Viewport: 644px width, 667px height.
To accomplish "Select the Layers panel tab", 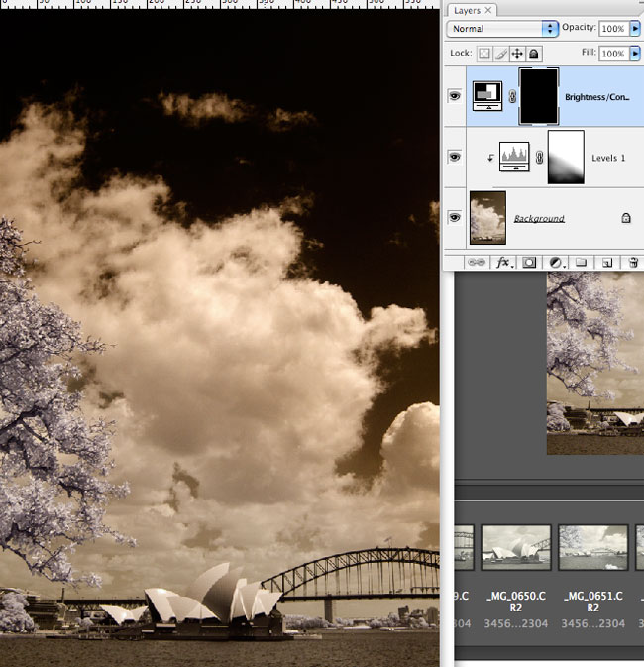I will (468, 10).
